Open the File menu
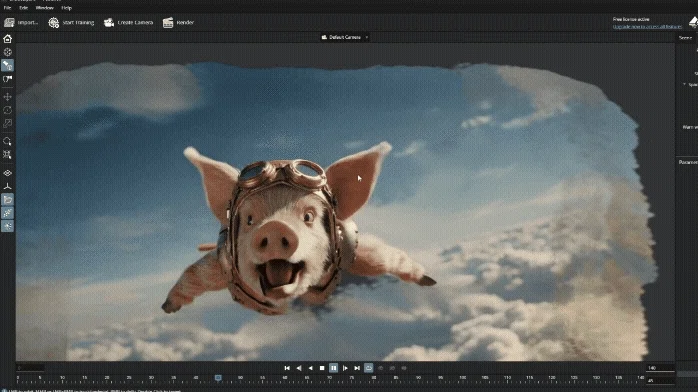This screenshot has height=392, width=698. click(8, 8)
